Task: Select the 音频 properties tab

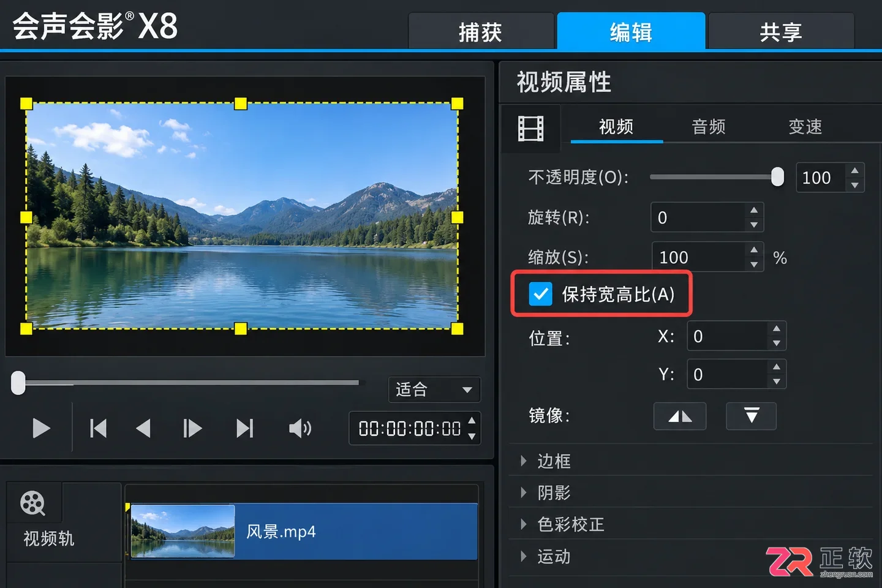Action: (x=709, y=127)
